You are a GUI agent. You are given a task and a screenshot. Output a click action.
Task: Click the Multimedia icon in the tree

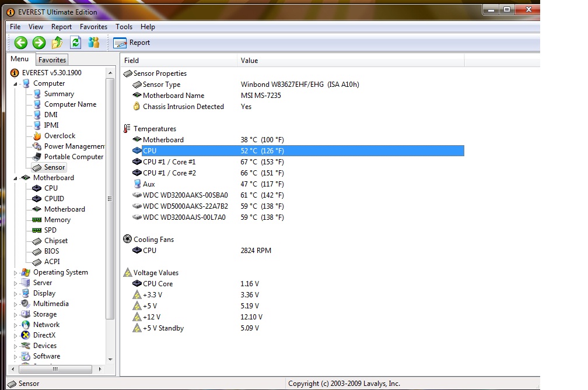point(26,304)
